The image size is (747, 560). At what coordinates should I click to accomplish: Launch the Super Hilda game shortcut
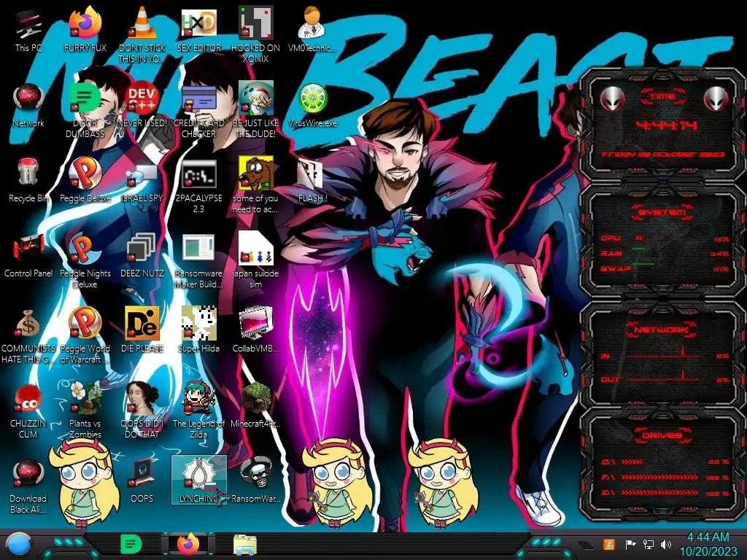point(198,330)
